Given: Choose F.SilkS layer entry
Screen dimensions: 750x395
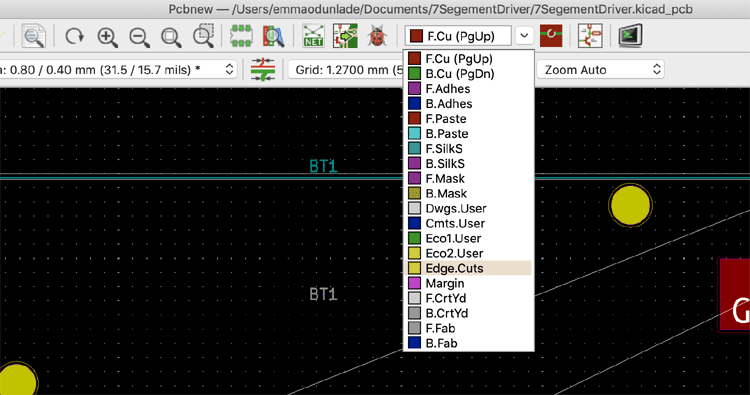Looking at the screenshot, I should pyautogui.click(x=469, y=149).
